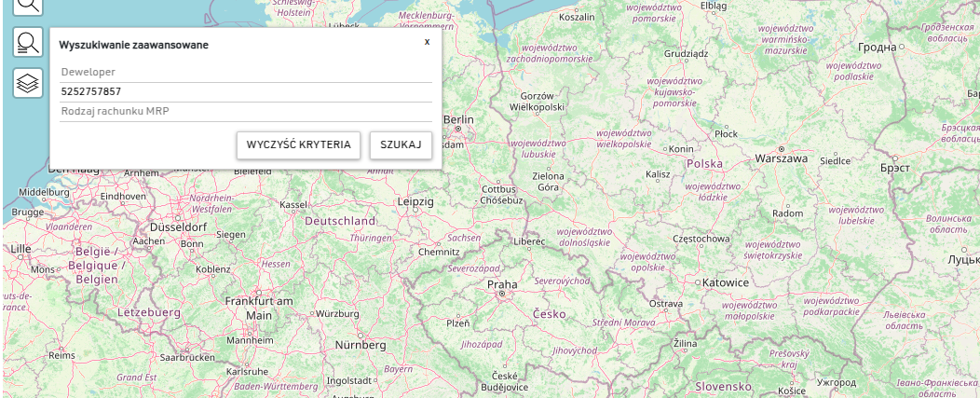The image size is (980, 398).
Task: Click the Deutschland country label
Action: point(340,221)
